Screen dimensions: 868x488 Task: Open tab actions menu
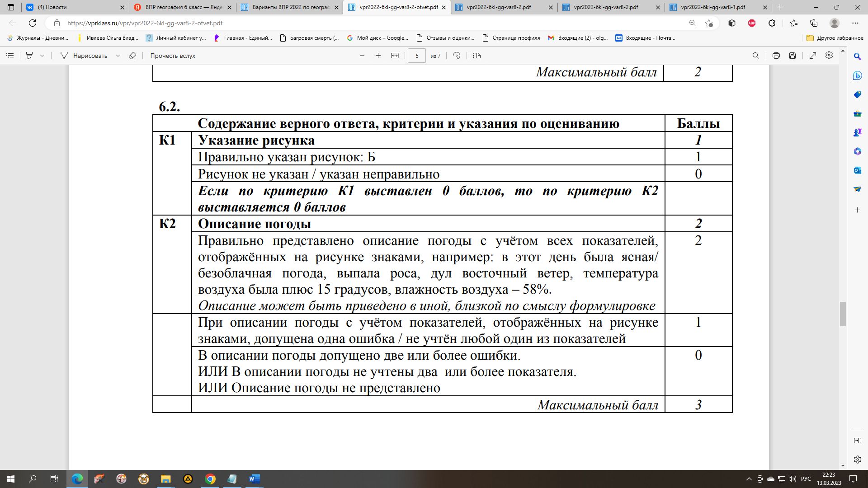point(11,7)
